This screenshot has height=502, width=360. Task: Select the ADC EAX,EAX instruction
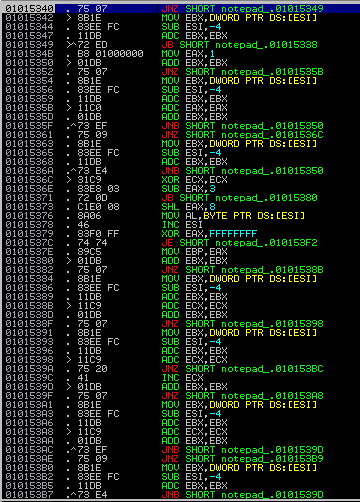pos(194,107)
